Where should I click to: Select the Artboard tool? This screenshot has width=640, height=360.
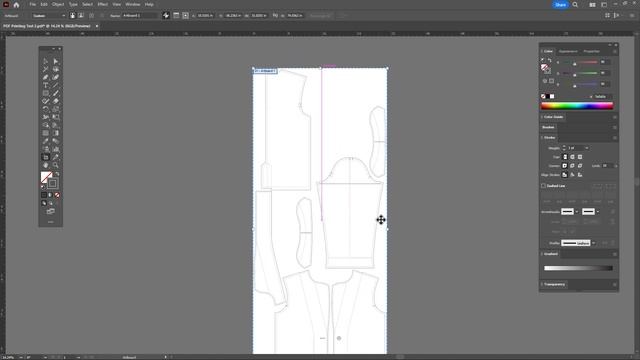tap(46, 157)
